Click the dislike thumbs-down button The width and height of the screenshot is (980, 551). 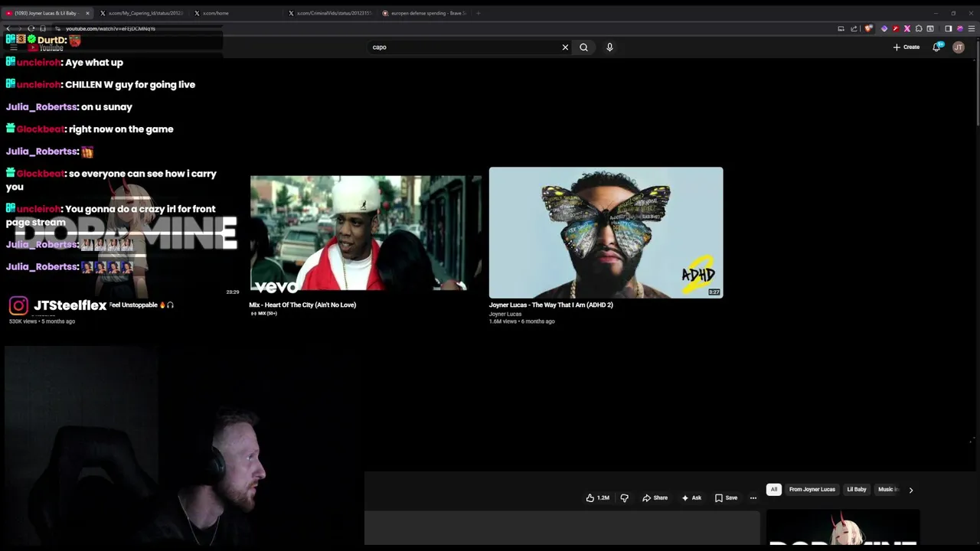tap(624, 498)
